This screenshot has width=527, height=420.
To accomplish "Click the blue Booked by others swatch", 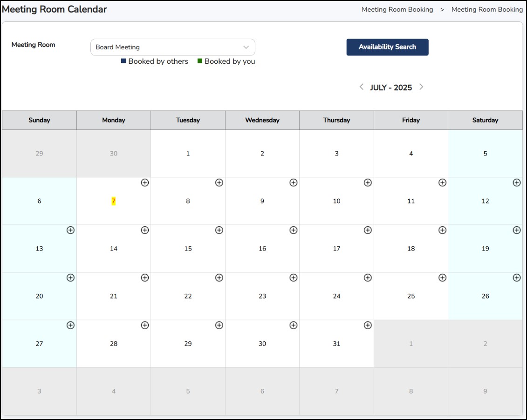I will click(x=123, y=61).
